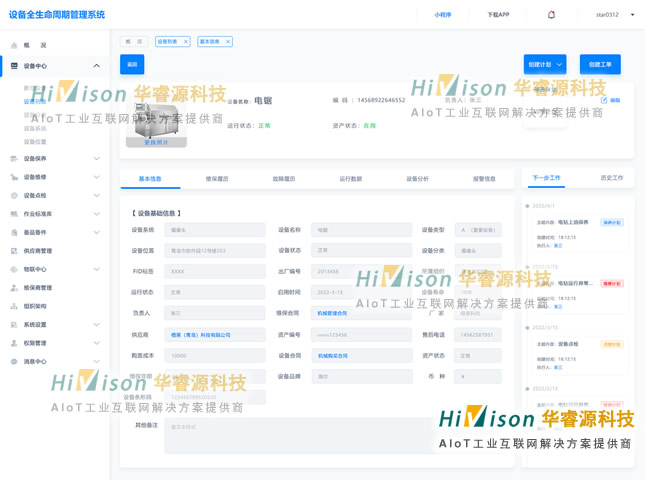Expand the 设备维修 sidebar menu
The image size is (645, 480).
[x=97, y=177]
